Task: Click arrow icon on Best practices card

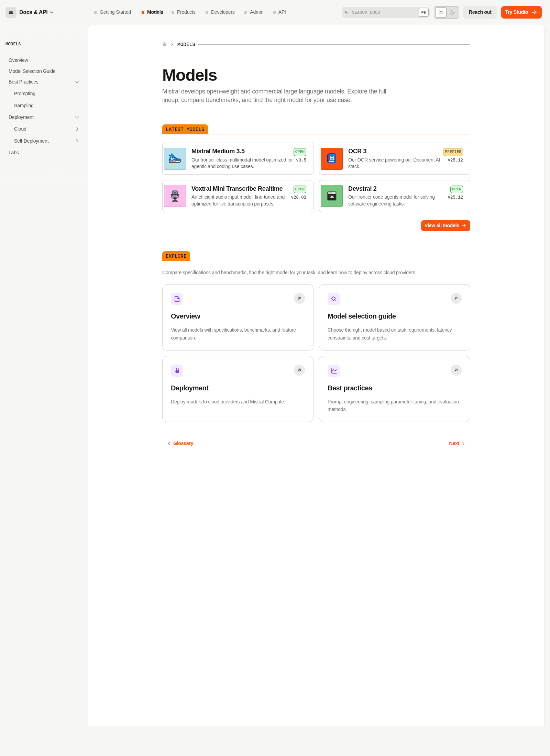Action: click(x=456, y=370)
